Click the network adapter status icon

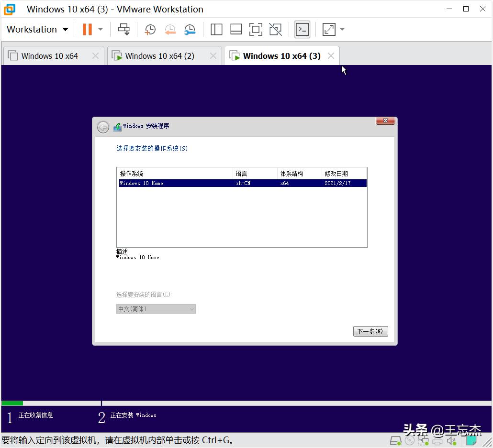coord(424,440)
